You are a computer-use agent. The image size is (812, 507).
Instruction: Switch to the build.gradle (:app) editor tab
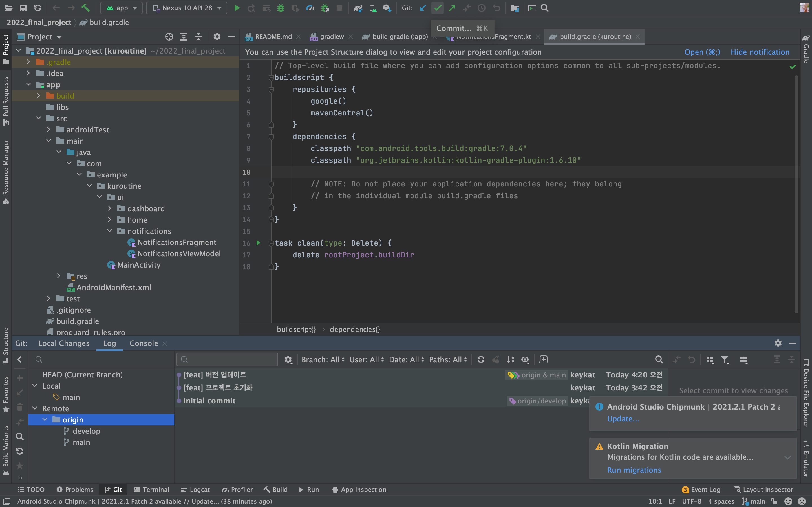399,37
